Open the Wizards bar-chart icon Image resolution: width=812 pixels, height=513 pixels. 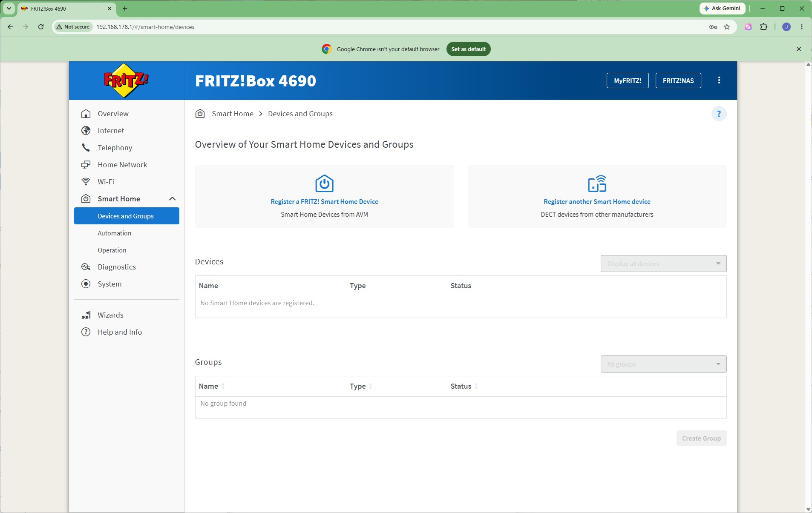[86, 315]
